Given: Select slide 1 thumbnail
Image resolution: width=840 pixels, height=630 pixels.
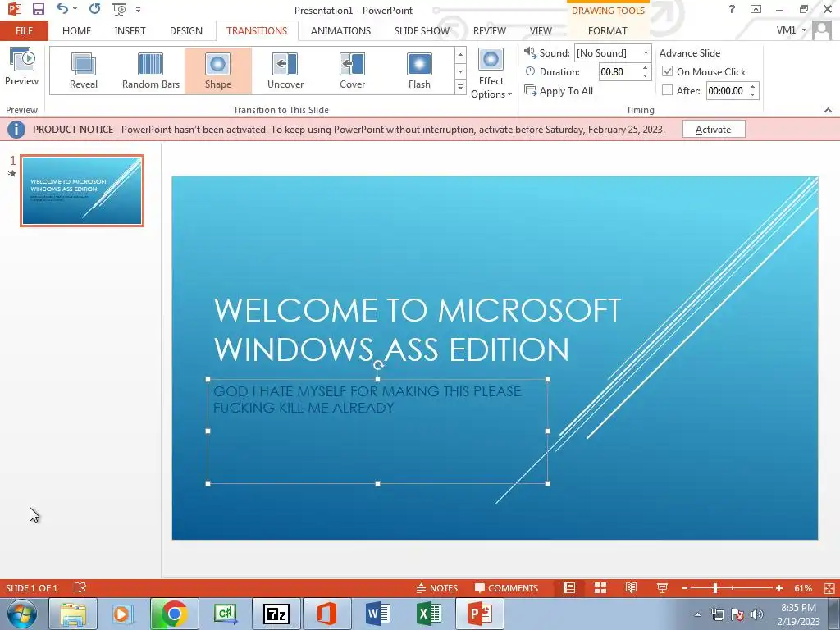Looking at the screenshot, I should (82, 190).
